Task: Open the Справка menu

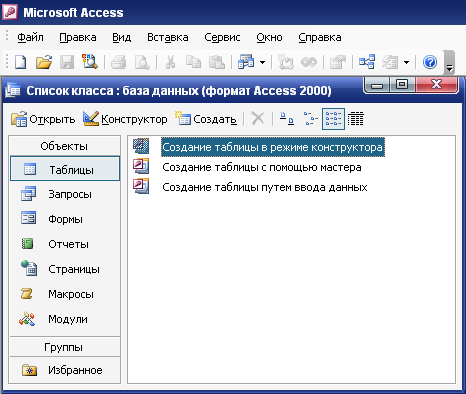Action: point(320,37)
